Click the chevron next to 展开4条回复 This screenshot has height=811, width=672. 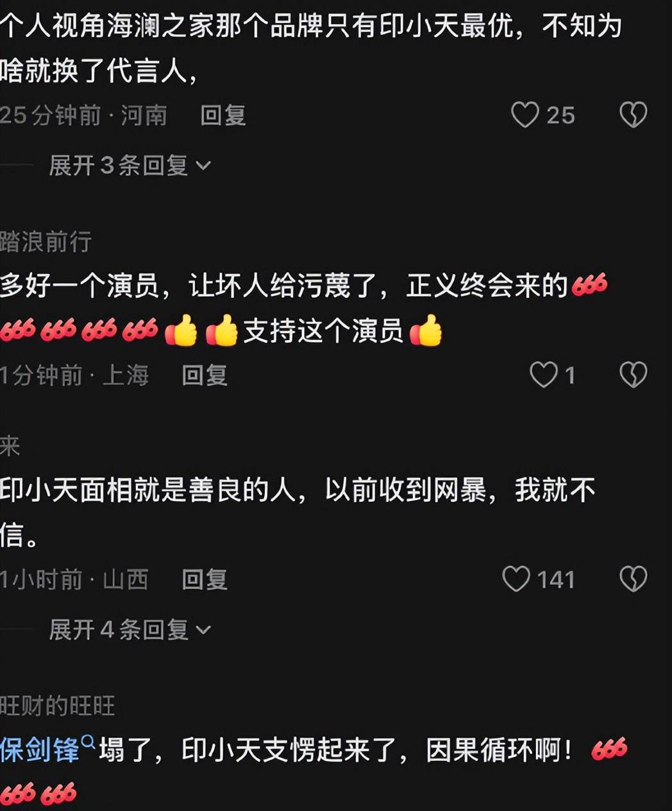[x=203, y=631]
